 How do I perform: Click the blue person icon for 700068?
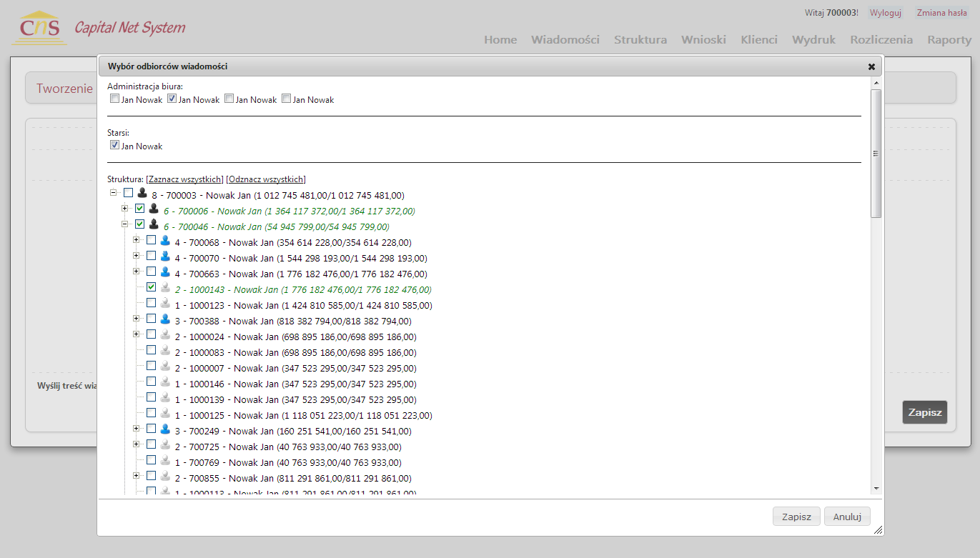point(165,240)
